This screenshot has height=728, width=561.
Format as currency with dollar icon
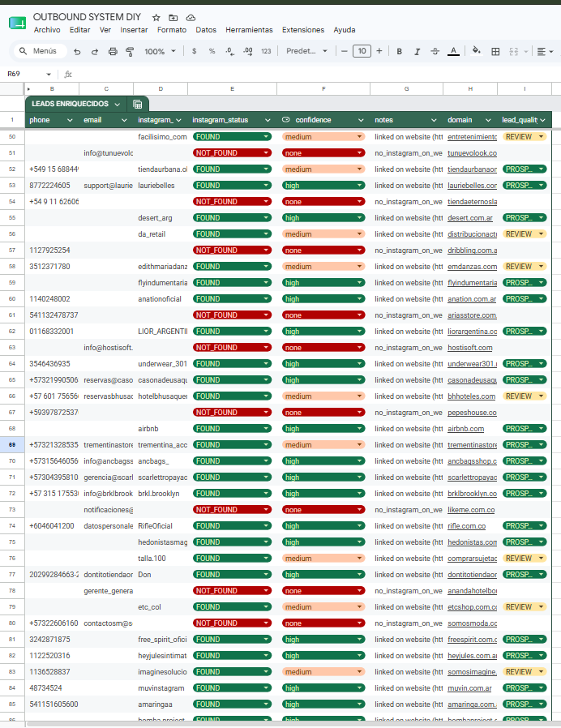click(194, 51)
